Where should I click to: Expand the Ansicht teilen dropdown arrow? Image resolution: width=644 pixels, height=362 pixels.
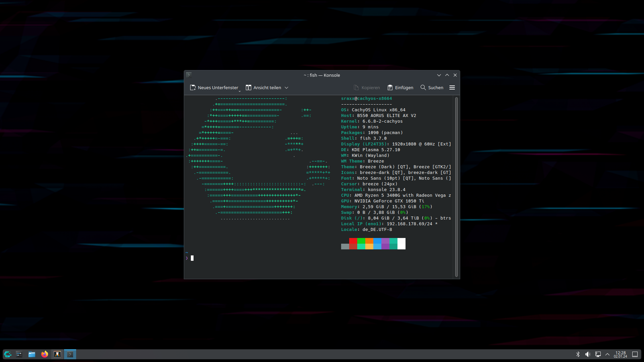[286, 87]
